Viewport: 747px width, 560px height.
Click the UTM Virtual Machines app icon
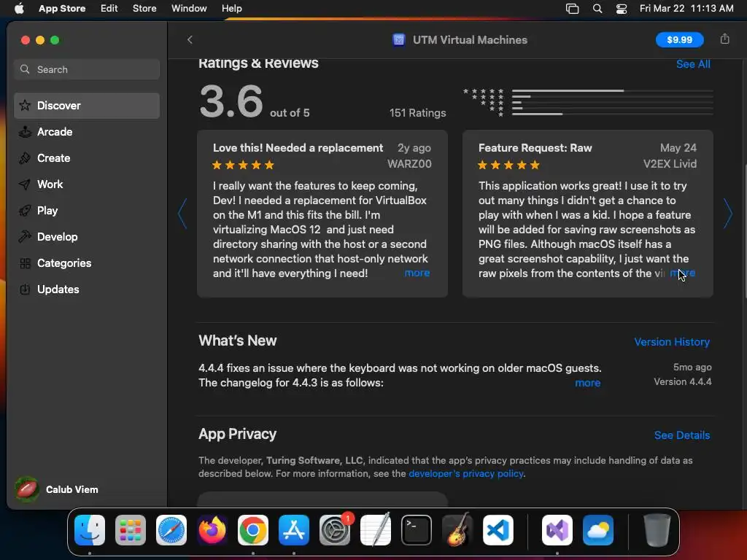[399, 39]
